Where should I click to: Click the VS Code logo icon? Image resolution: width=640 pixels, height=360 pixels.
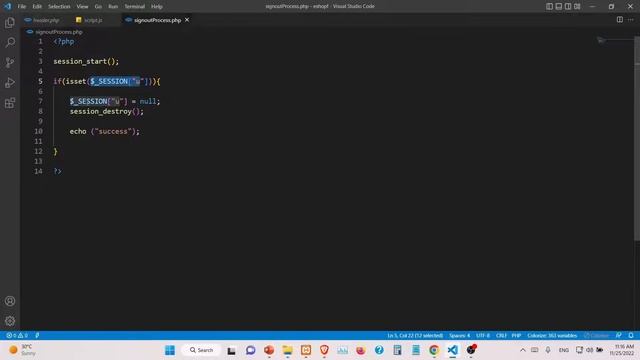(7, 6)
